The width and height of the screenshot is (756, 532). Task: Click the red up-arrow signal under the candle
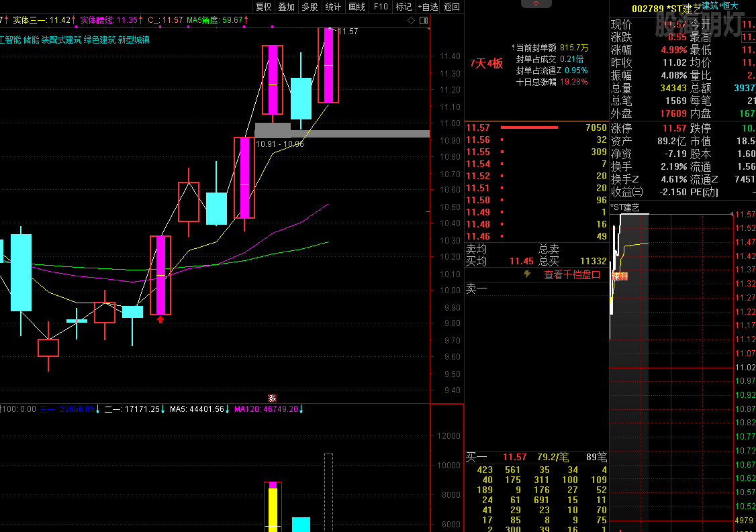pyautogui.click(x=160, y=320)
